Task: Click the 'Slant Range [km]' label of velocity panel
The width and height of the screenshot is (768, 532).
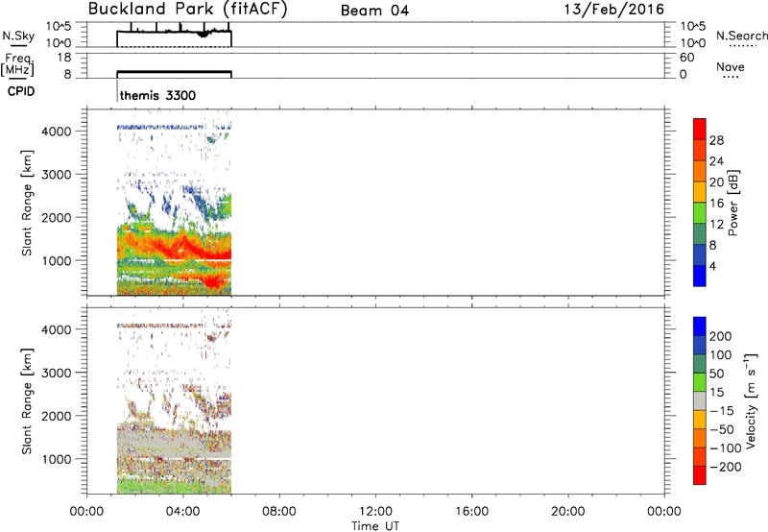Action: click(x=27, y=401)
